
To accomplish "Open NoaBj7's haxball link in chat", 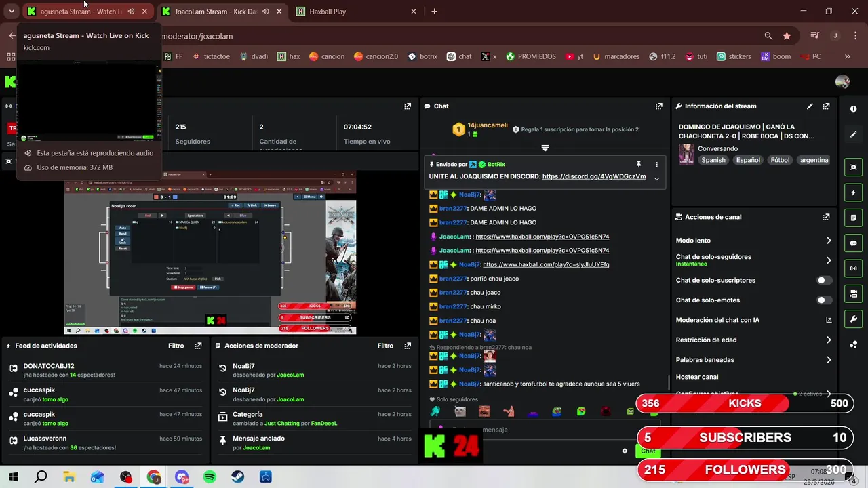I will coord(546,264).
